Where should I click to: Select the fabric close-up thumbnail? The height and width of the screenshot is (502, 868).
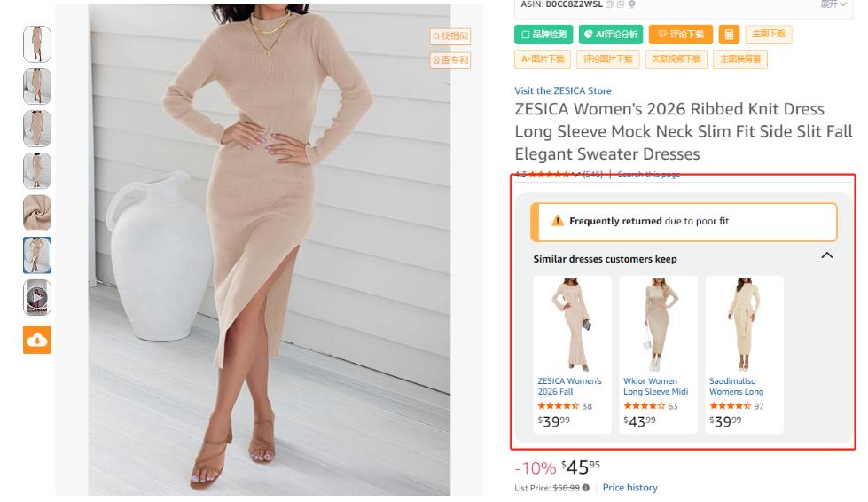[x=37, y=214]
